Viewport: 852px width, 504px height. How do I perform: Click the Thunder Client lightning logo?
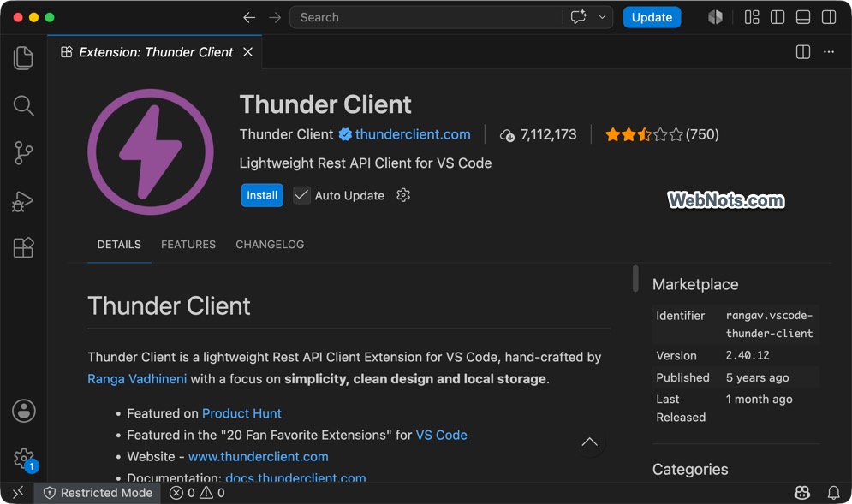click(x=151, y=152)
